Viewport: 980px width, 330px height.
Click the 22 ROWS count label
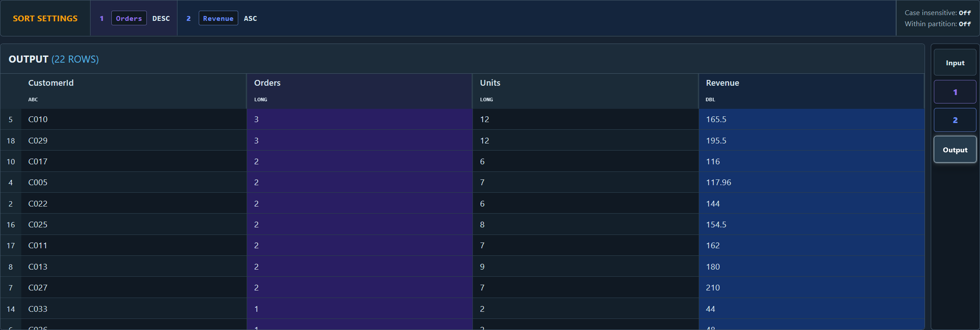pyautogui.click(x=75, y=59)
